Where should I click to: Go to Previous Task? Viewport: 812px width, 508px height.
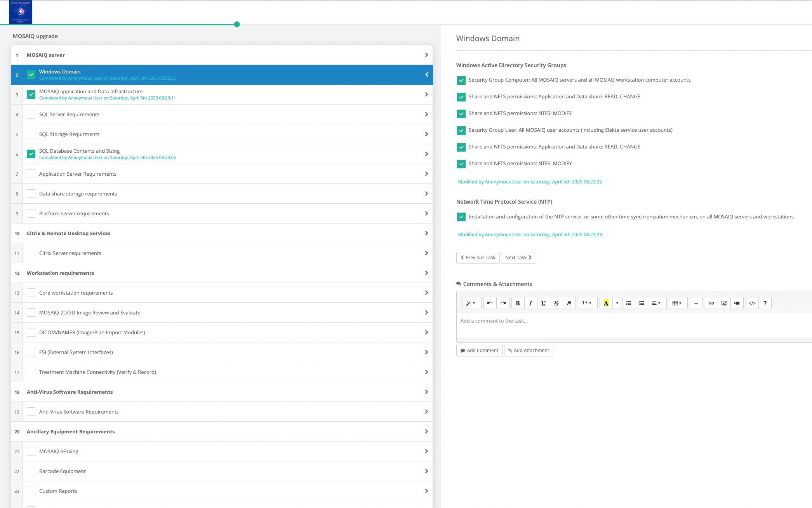tap(478, 258)
